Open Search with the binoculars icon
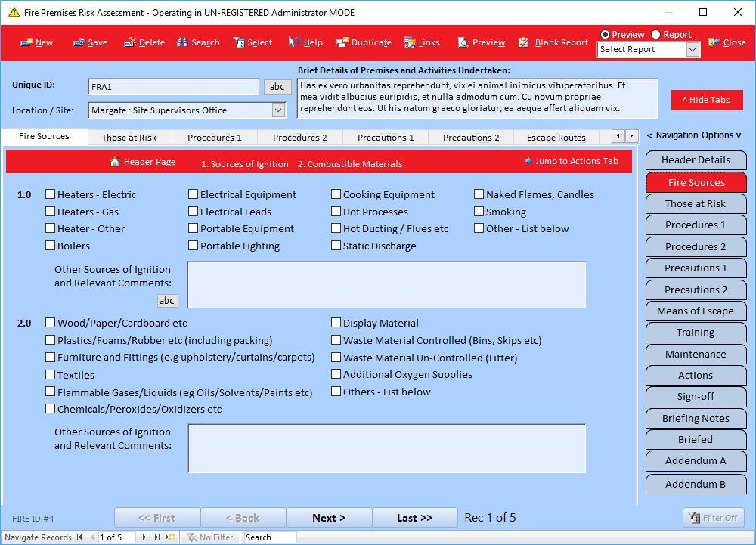The width and height of the screenshot is (756, 545). (x=182, y=42)
